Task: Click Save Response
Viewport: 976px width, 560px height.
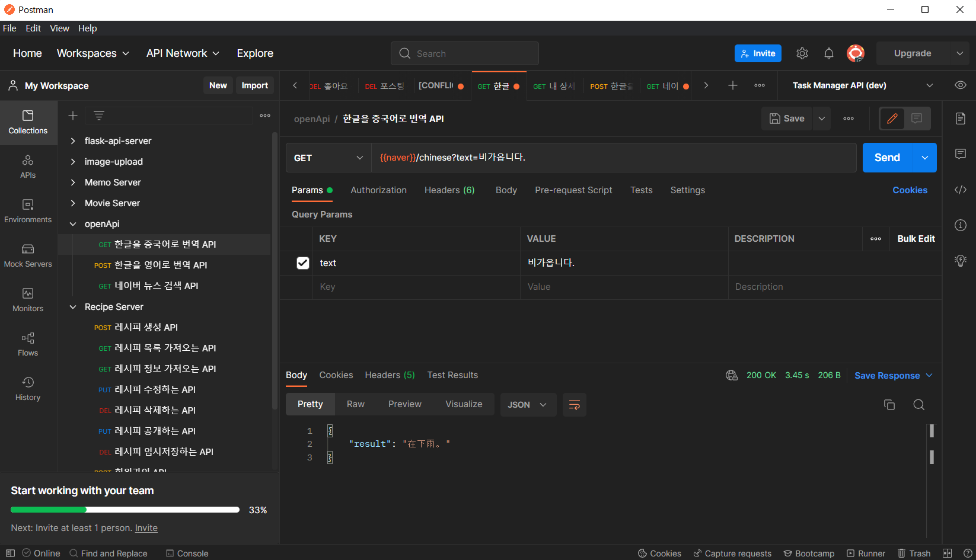Action: [x=887, y=376]
